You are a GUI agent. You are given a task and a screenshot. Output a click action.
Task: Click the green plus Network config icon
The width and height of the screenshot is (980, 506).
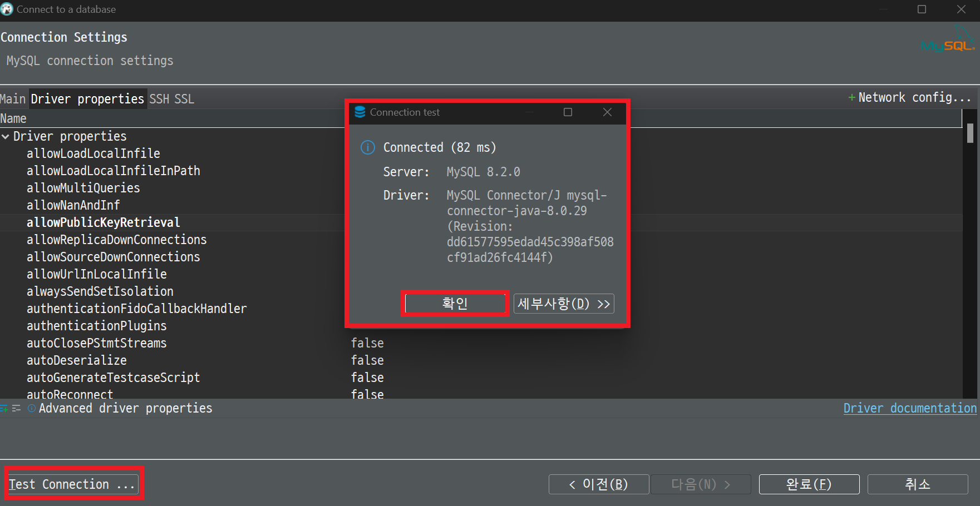click(851, 97)
